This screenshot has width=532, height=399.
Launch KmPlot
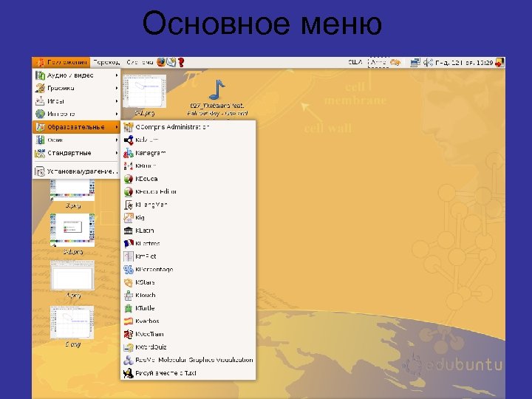[x=188, y=256]
